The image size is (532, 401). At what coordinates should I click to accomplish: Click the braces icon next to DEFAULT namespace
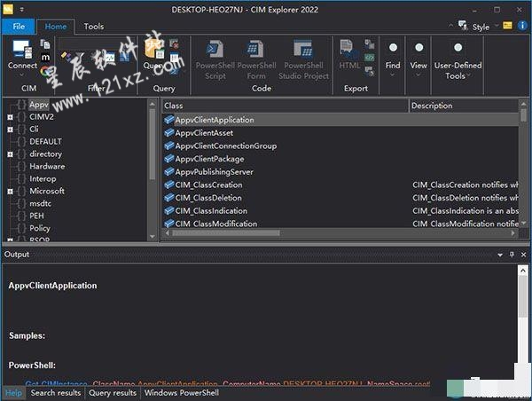coord(21,142)
